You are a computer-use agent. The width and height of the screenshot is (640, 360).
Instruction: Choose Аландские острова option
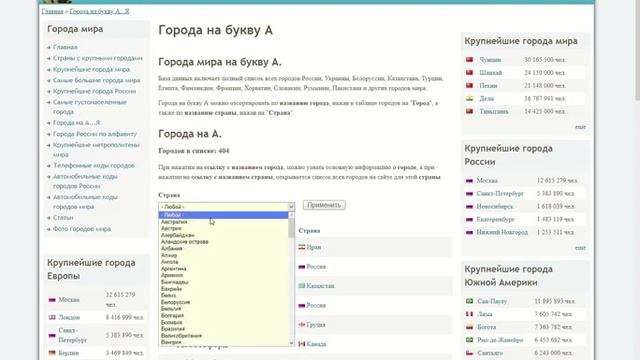[184, 242]
